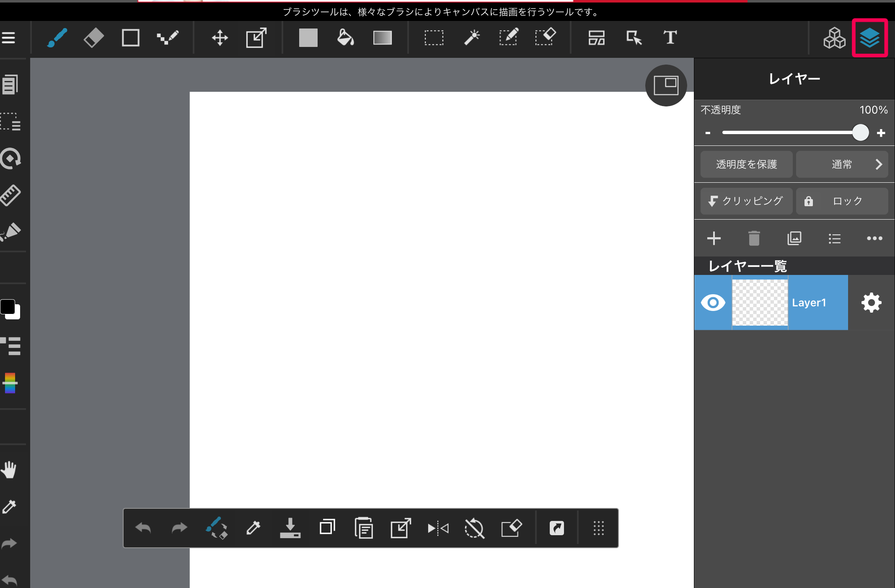Select the Brush tool
This screenshot has width=895, height=588.
click(57, 38)
